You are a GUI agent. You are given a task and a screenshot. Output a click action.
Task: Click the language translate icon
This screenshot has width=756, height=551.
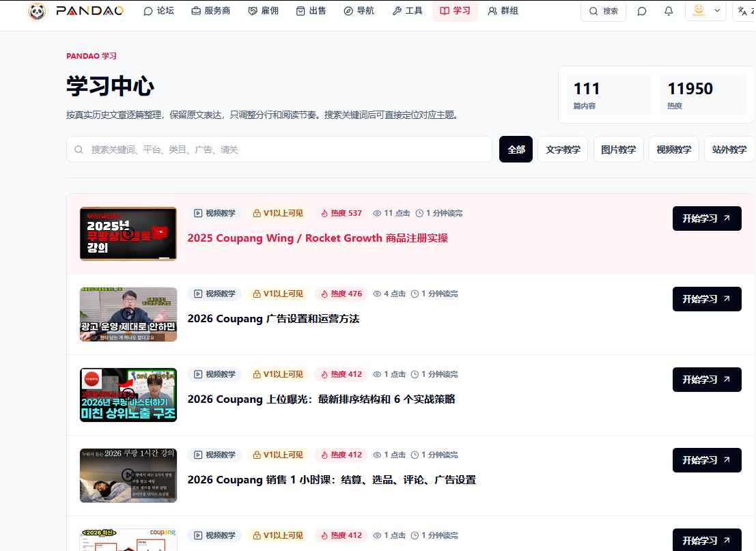tap(744, 11)
